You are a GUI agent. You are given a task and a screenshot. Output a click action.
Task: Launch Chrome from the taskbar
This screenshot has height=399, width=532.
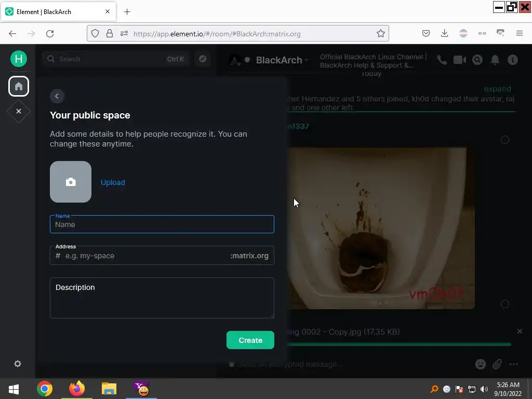(45, 389)
